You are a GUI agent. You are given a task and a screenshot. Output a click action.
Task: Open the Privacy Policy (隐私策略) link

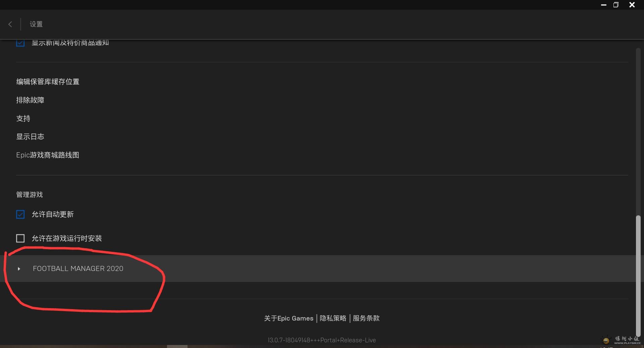[x=333, y=318]
